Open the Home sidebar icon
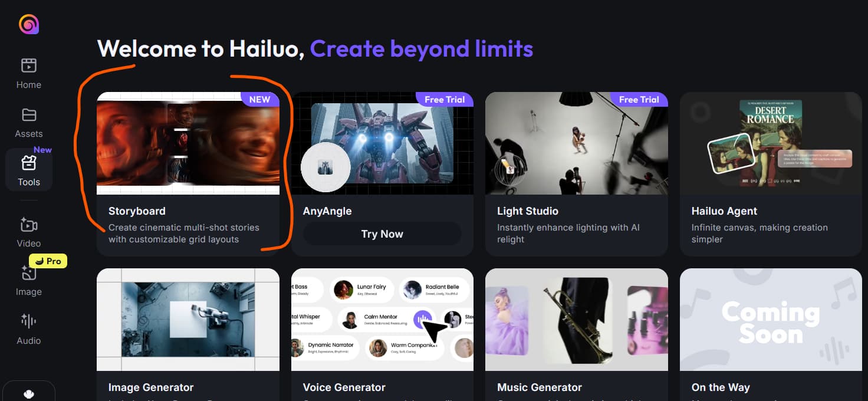868x401 pixels. coord(28,65)
